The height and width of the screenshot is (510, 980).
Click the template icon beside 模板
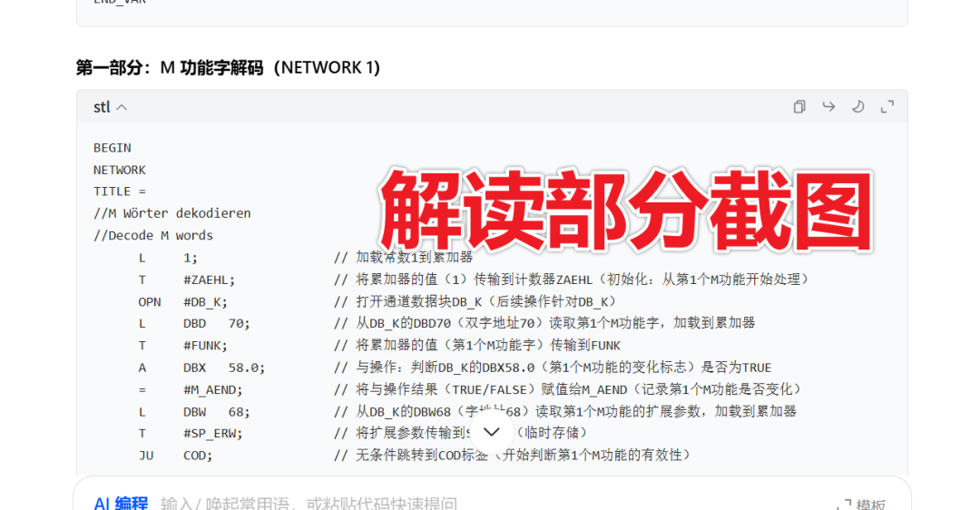843,505
